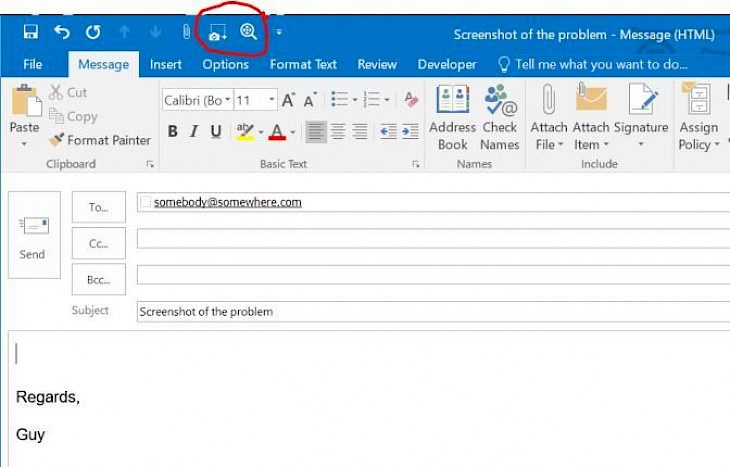Apply yellow text highlight color
The width and height of the screenshot is (730, 467).
coord(245,131)
